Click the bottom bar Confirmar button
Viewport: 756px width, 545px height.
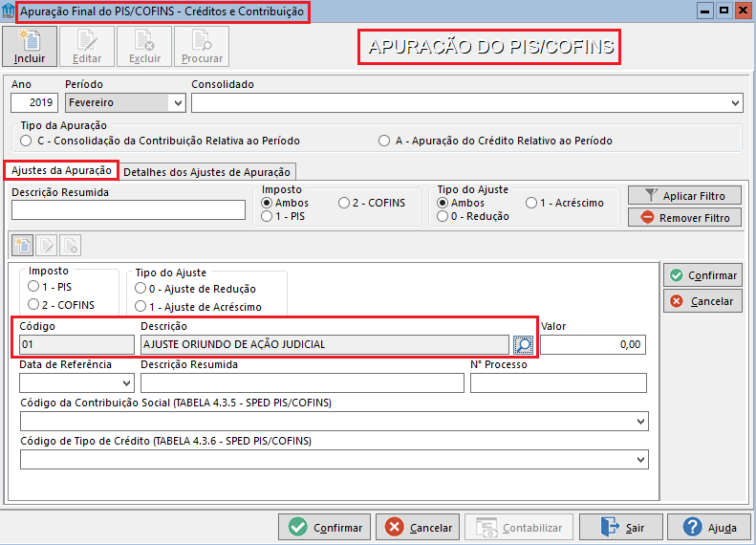(x=325, y=527)
